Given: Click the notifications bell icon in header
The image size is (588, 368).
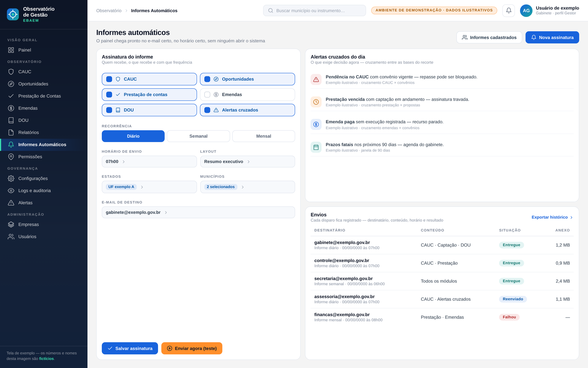Looking at the screenshot, I should [x=509, y=11].
